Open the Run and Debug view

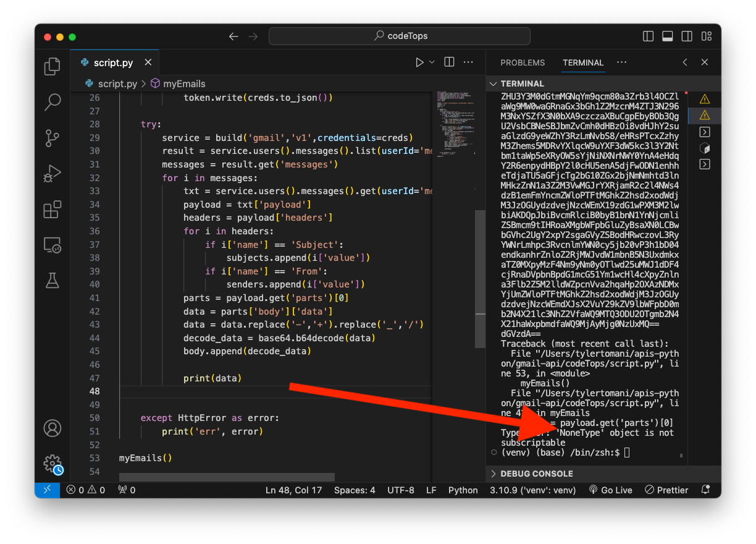click(x=52, y=173)
